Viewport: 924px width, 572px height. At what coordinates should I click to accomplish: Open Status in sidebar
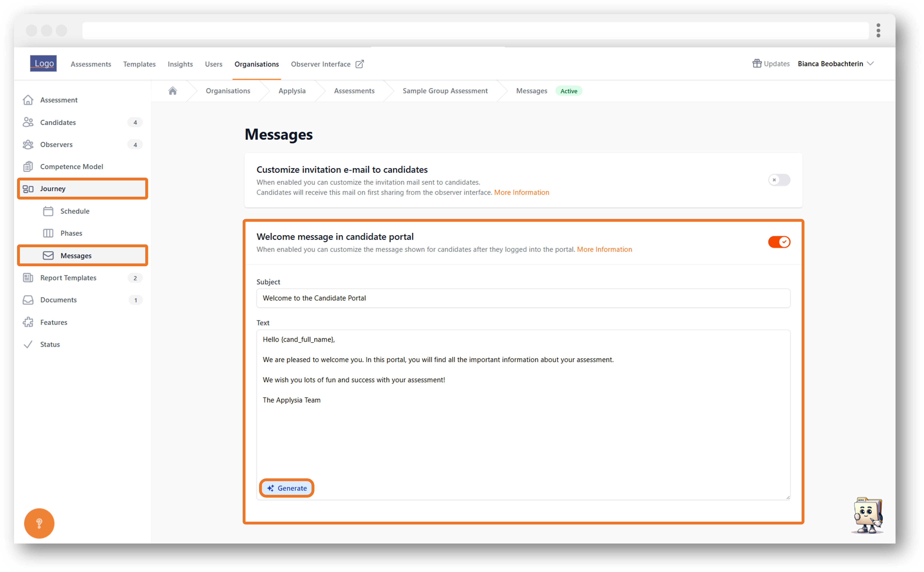tap(82, 344)
